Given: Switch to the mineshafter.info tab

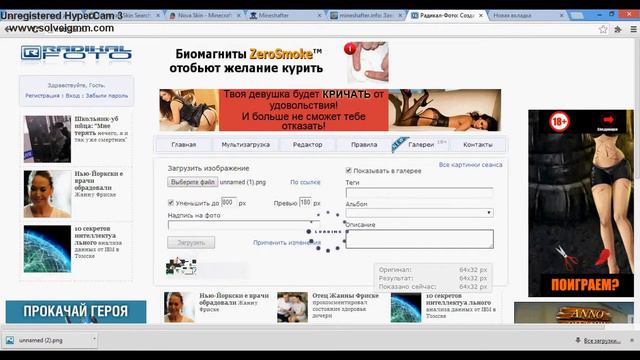Looking at the screenshot, I should 365,16.
